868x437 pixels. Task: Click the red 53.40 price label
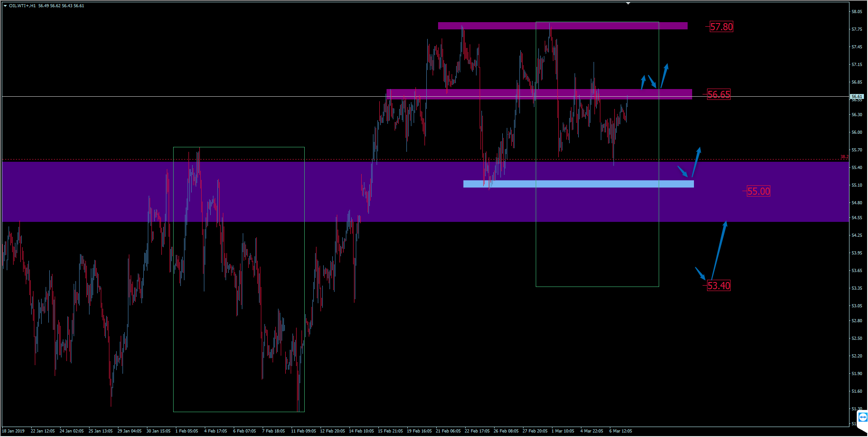[718, 286]
